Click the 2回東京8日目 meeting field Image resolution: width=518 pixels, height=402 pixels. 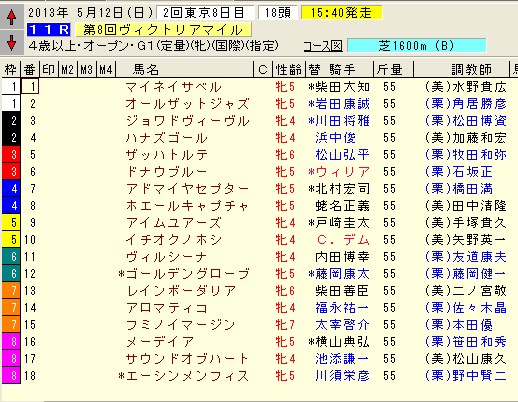(x=205, y=13)
